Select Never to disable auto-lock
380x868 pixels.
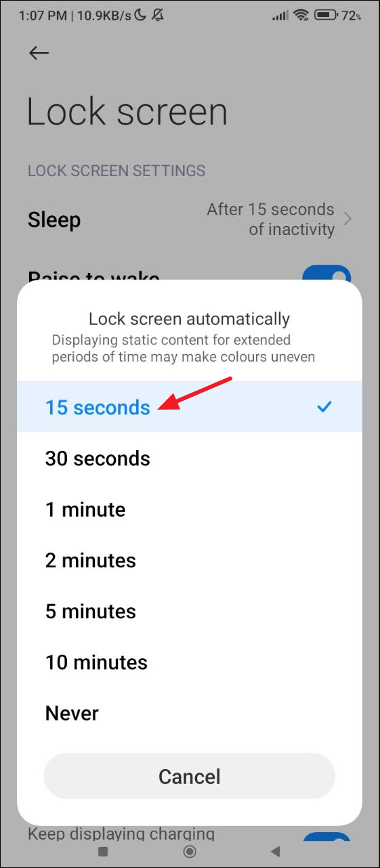click(190, 713)
